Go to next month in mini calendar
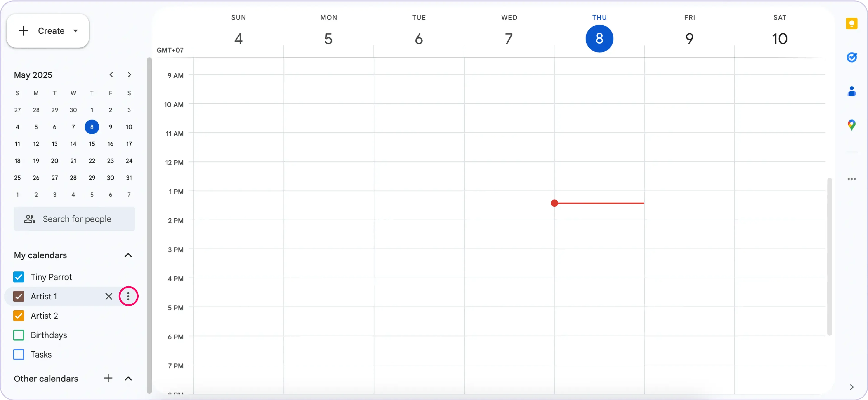Viewport: 868px width, 400px height. click(x=129, y=75)
